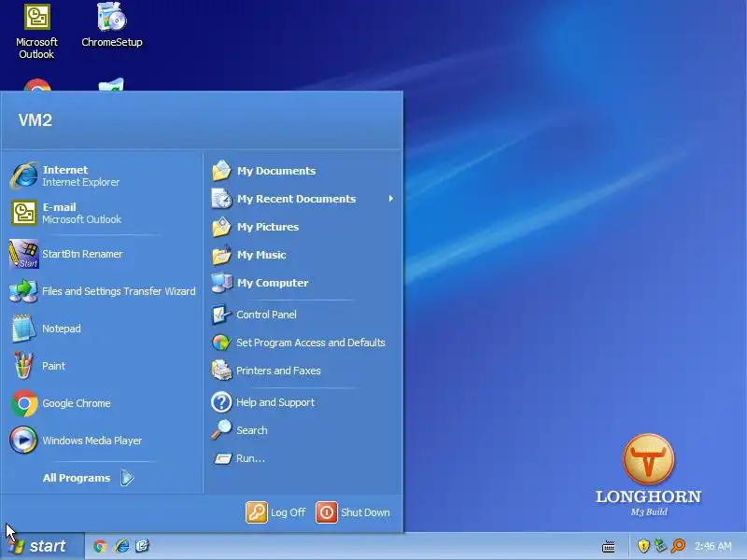Click the magnifier search tray icon

(678, 546)
